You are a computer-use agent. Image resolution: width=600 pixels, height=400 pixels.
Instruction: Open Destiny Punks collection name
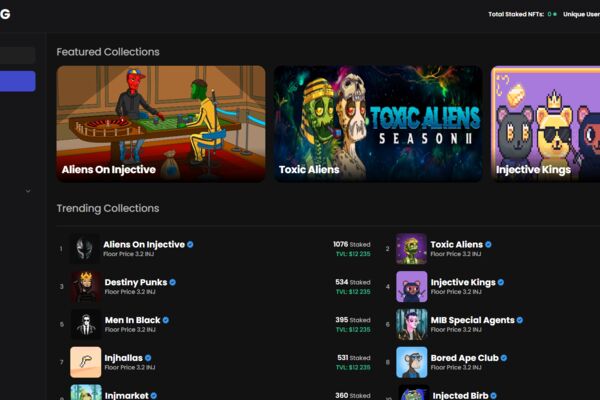pyautogui.click(x=136, y=282)
